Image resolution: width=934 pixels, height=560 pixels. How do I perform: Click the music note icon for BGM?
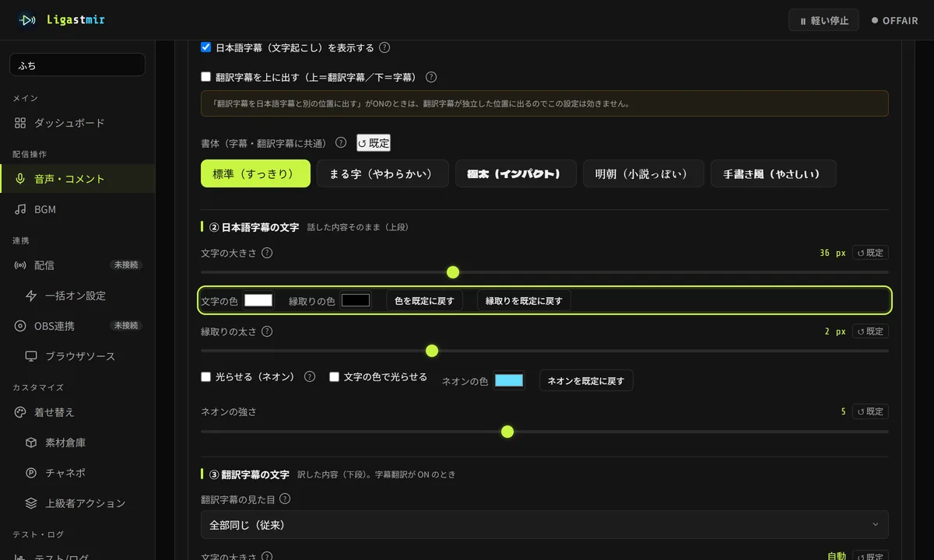click(20, 209)
